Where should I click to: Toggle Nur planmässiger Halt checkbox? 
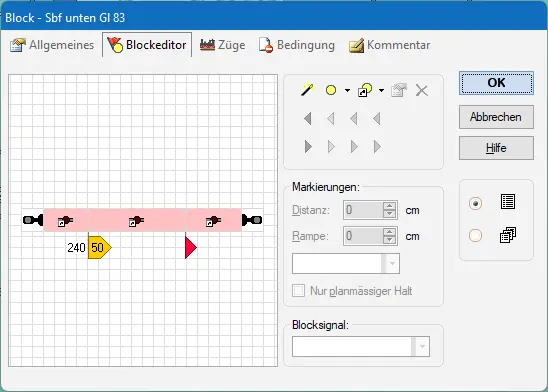pyautogui.click(x=298, y=291)
